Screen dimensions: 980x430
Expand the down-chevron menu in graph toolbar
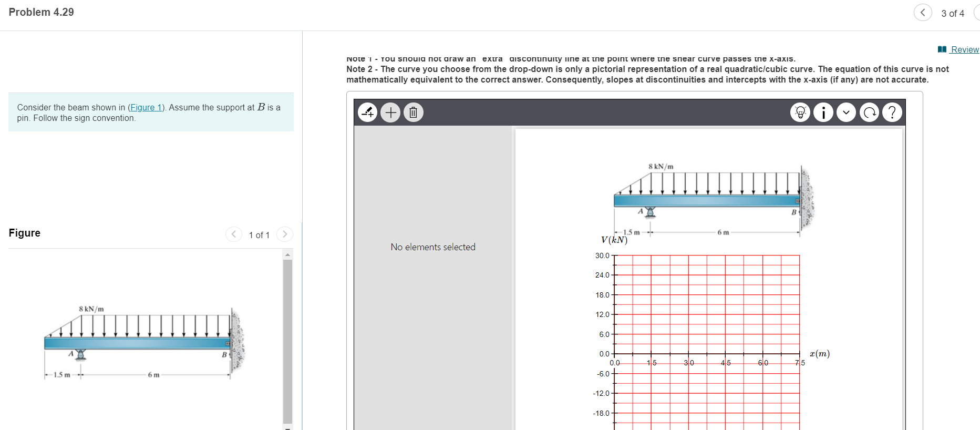846,112
